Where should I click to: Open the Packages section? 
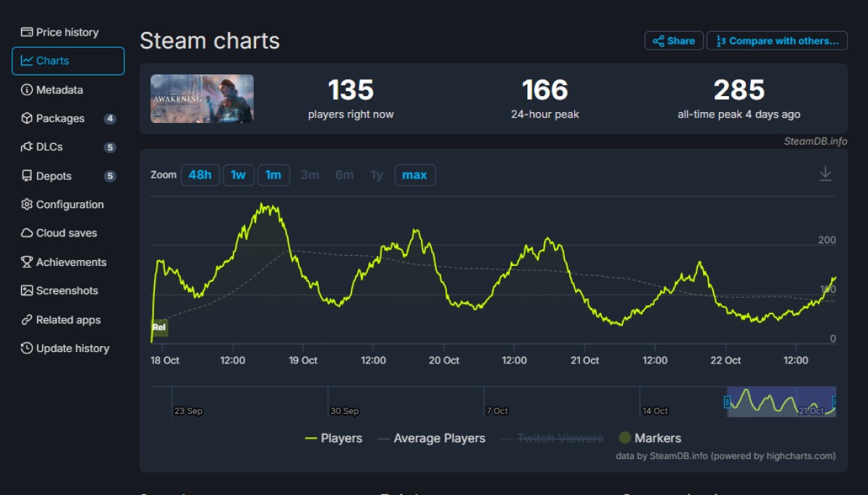(68, 119)
